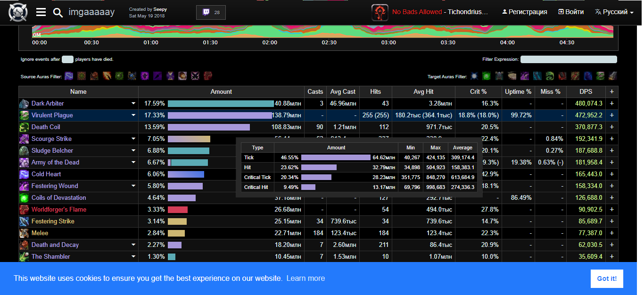The image size is (644, 295).
Task: Open the Русский language dropdown
Action: [614, 12]
